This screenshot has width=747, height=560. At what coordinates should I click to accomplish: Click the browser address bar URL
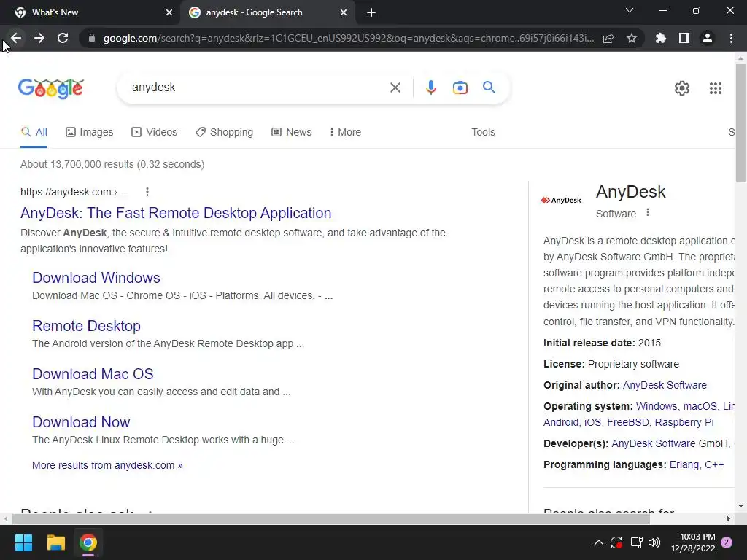(x=348, y=38)
